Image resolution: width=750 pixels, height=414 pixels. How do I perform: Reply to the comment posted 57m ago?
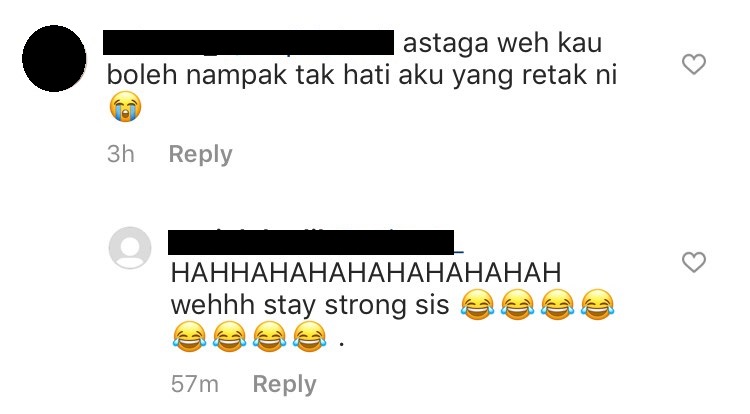285,384
